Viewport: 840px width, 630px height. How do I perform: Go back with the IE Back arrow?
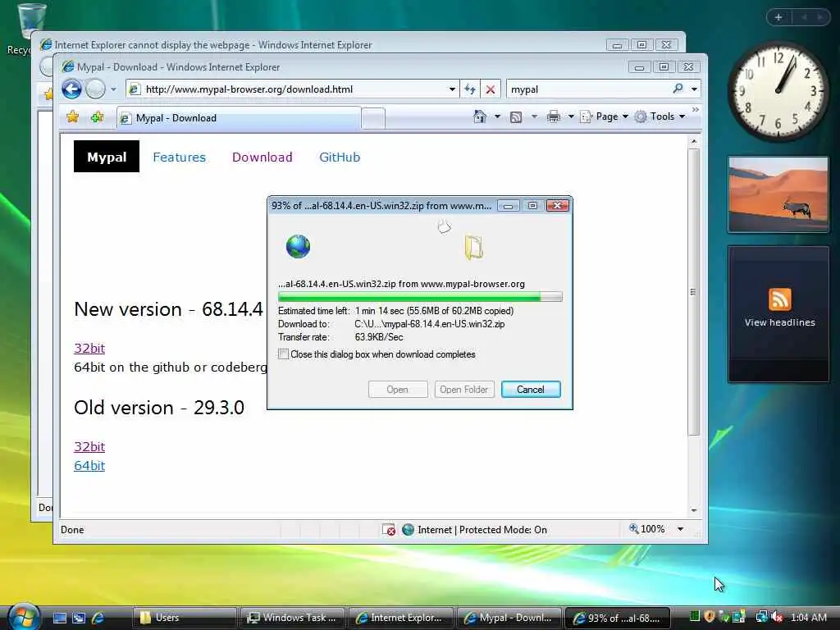point(71,89)
